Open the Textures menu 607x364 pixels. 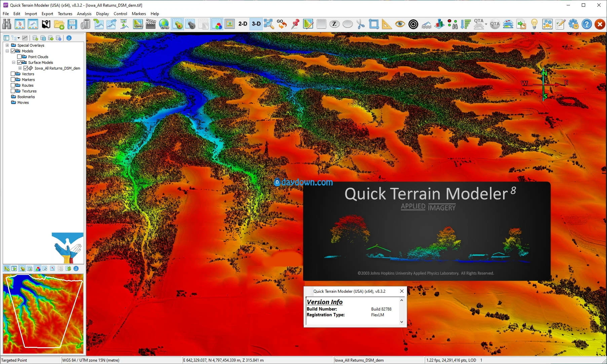(x=65, y=14)
